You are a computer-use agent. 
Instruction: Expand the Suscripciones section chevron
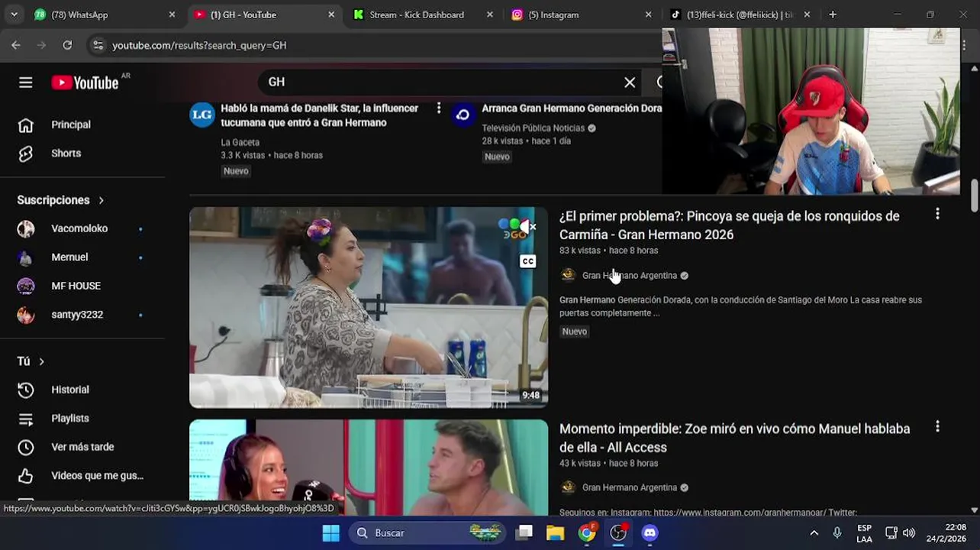tap(101, 200)
